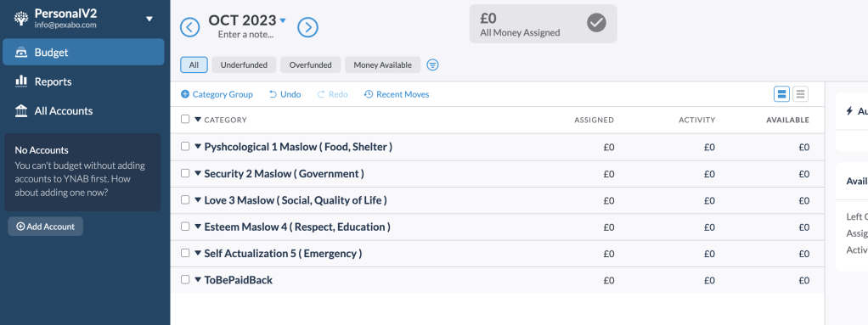Select the Esteem Maslow 4 group name
Viewport: 868px width, 325px height.
297,227
